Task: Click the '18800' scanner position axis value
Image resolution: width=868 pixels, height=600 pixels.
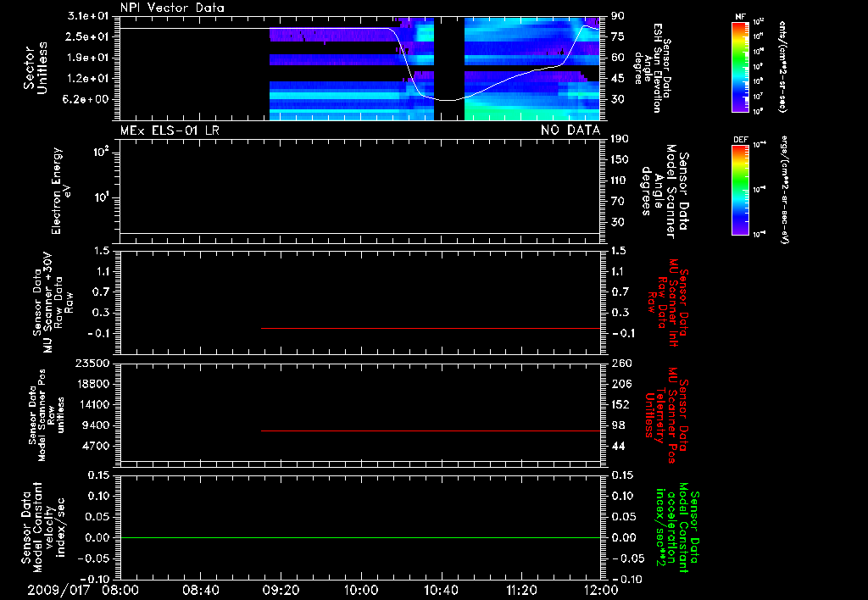Action: 92,384
